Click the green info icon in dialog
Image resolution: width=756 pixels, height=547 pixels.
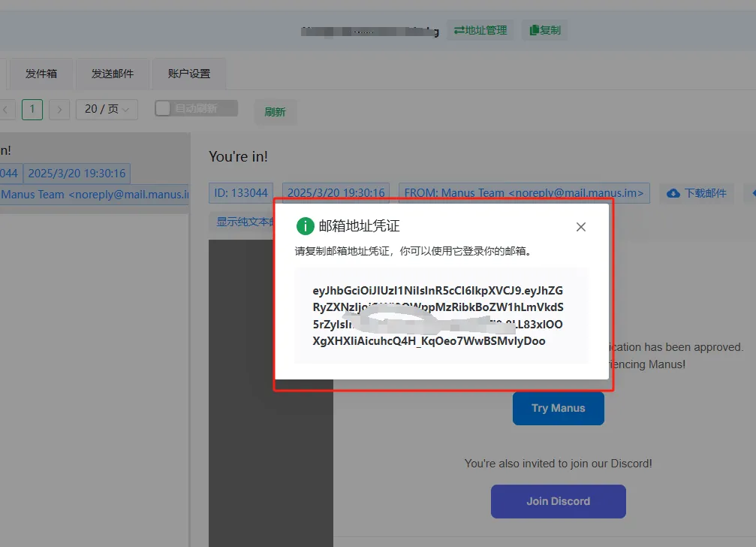tap(305, 226)
